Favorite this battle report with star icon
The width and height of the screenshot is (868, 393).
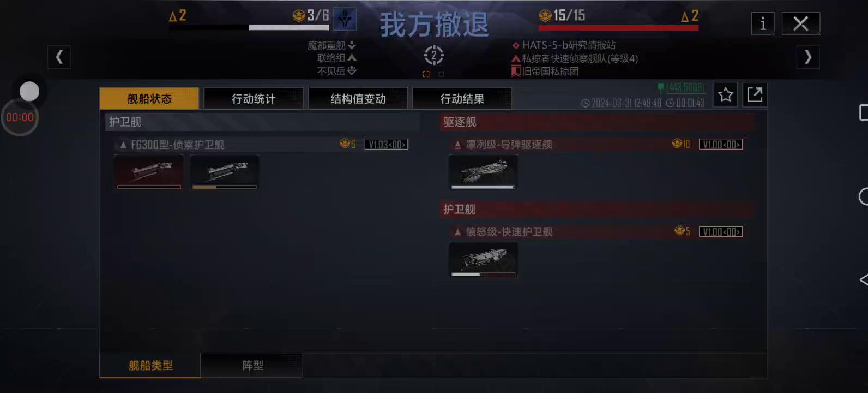725,95
